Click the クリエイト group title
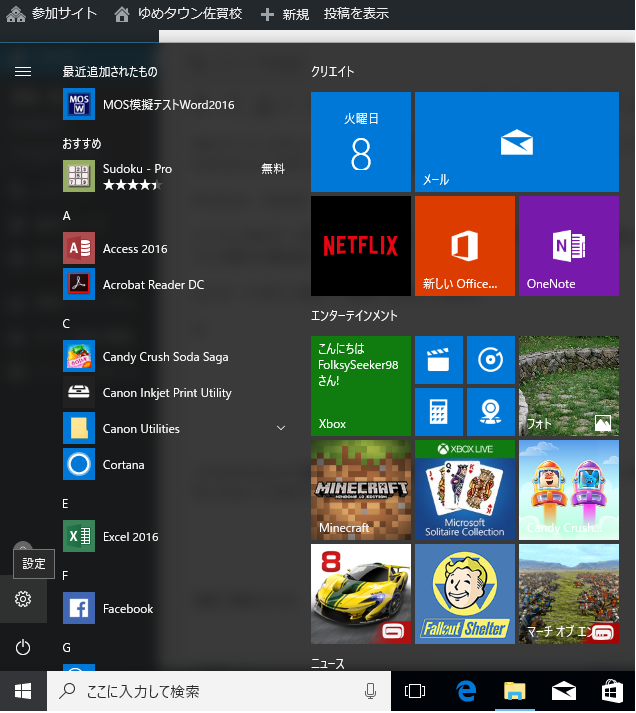 pos(333,72)
